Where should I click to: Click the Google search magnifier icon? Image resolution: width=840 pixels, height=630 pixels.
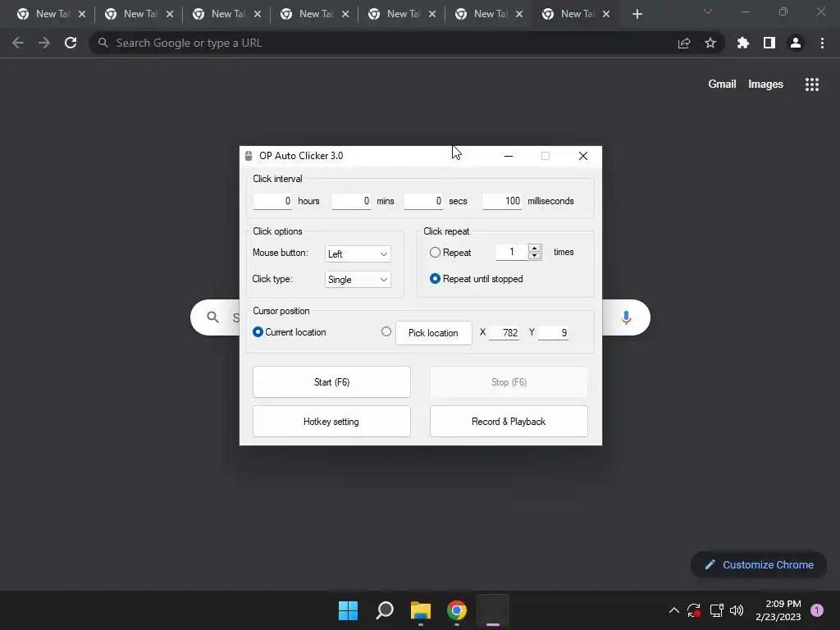coord(212,317)
